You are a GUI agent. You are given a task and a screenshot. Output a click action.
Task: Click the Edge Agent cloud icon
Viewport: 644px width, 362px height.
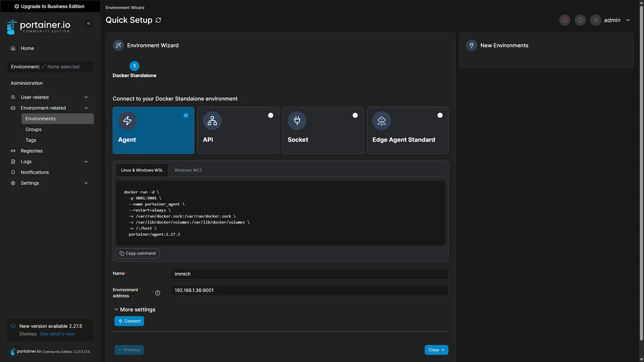(382, 121)
